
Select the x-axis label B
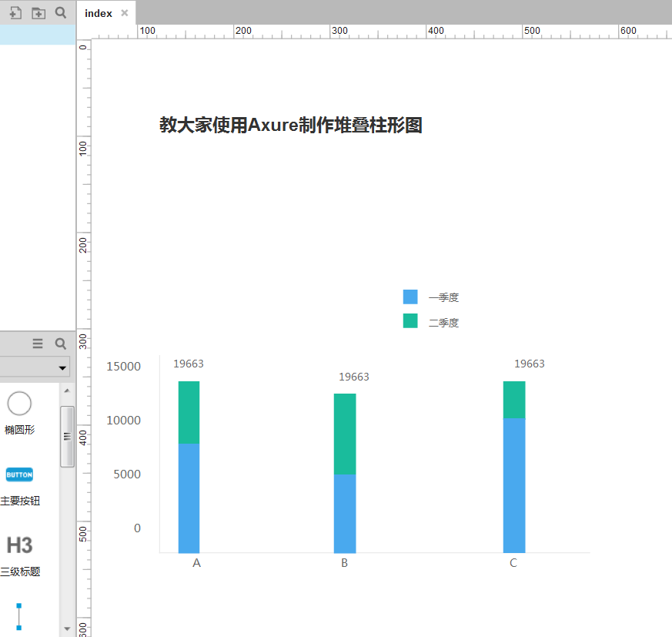coord(345,563)
